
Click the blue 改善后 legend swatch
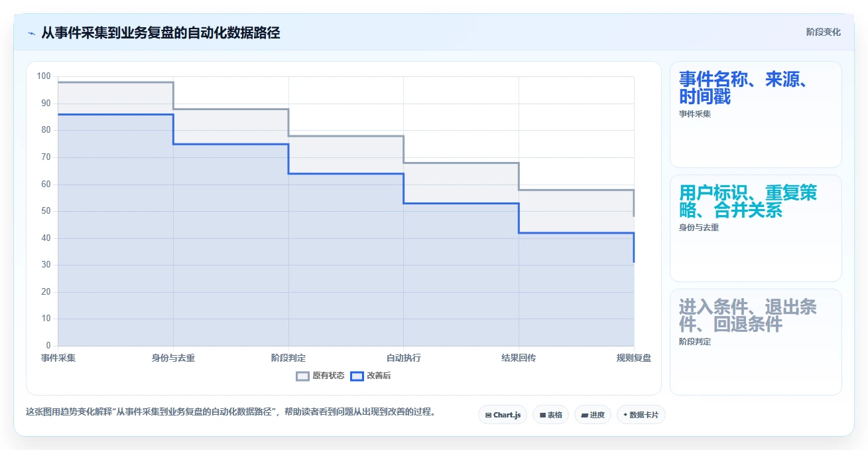point(357,376)
